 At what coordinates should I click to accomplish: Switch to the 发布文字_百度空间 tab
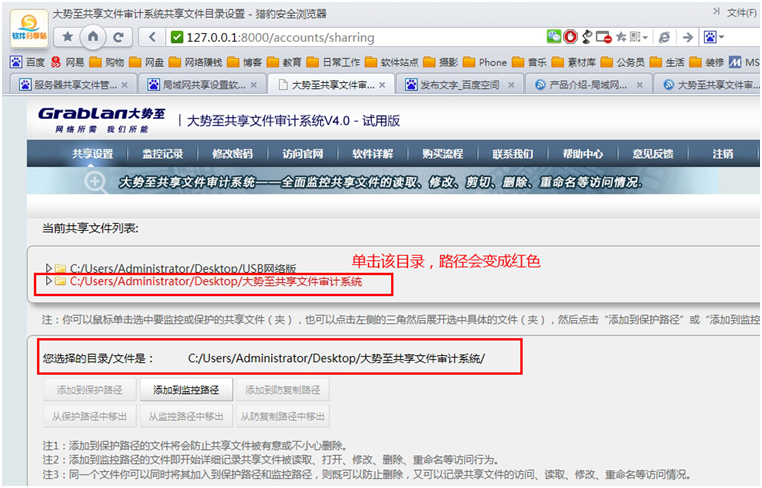pos(456,85)
